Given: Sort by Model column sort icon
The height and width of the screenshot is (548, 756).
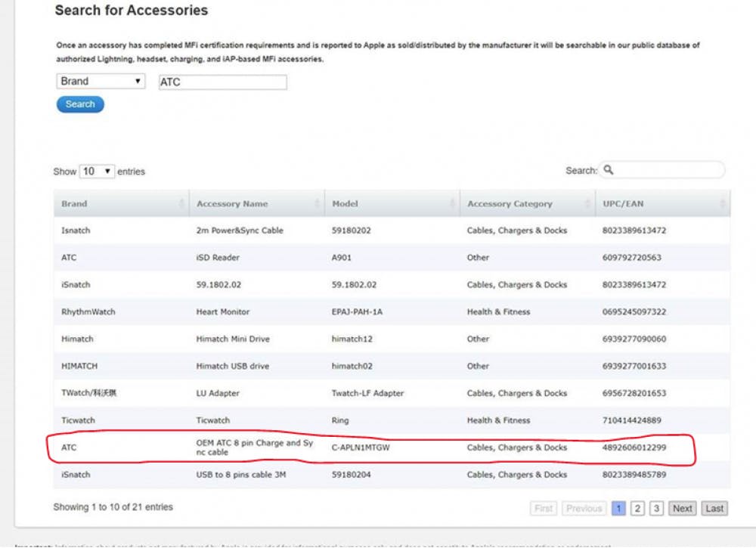Looking at the screenshot, I should pos(453,204).
